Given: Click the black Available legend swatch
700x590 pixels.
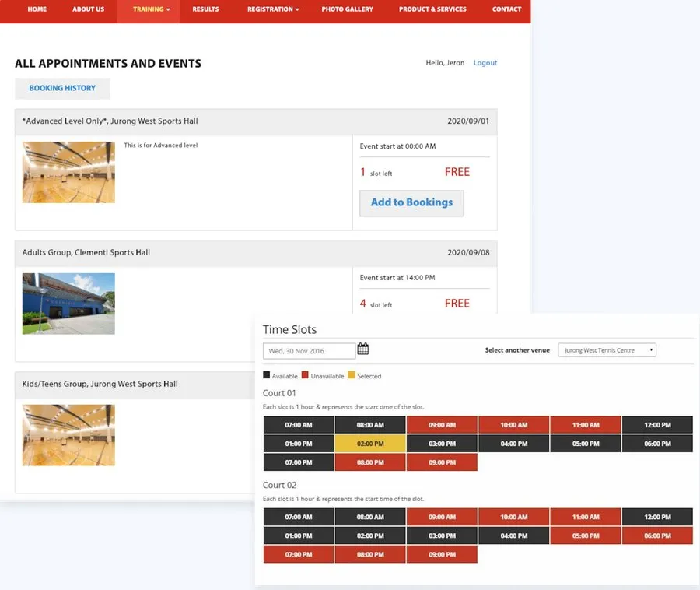Looking at the screenshot, I should [x=267, y=375].
